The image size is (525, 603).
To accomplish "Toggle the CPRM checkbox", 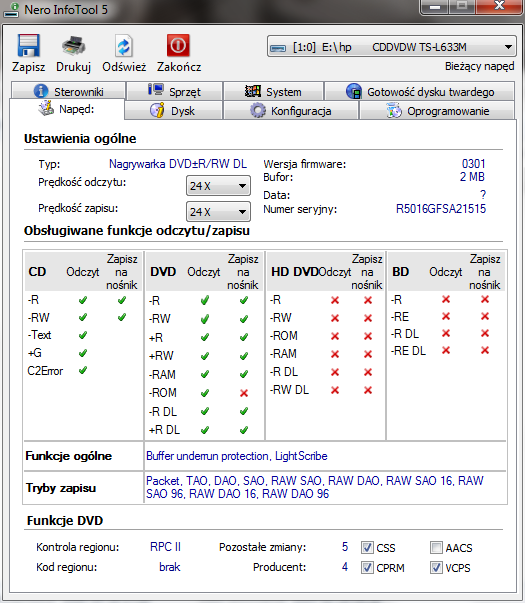I will click(367, 567).
